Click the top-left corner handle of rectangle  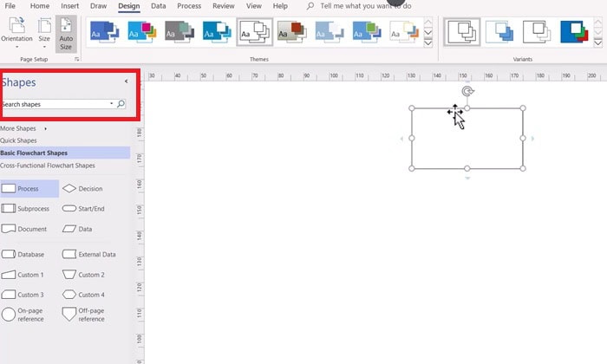click(x=412, y=108)
